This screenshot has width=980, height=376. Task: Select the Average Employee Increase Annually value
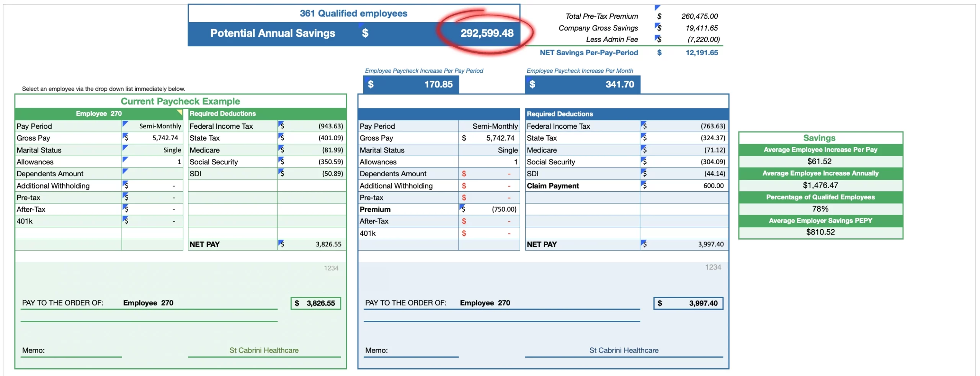point(820,186)
